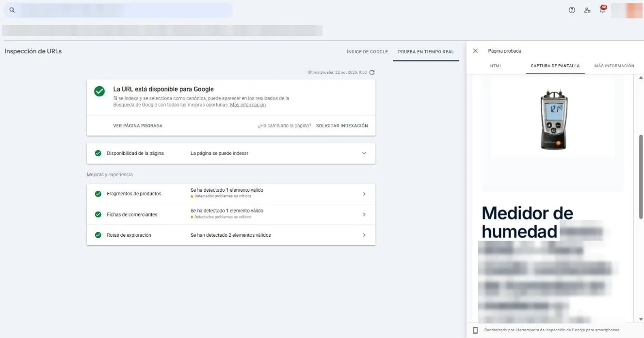644x338 pixels.
Task: Refresh the live test with reload icon
Action: [372, 73]
